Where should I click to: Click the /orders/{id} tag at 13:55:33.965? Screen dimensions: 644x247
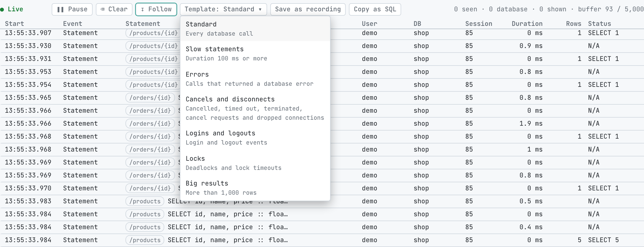coord(150,98)
